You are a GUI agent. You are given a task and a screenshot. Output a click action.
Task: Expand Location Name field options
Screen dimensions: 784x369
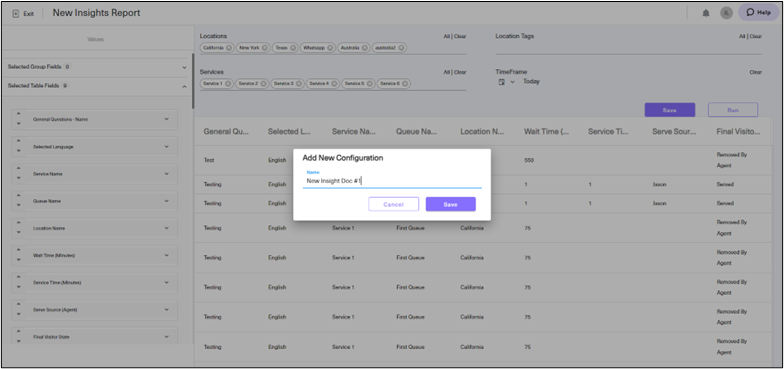click(166, 228)
